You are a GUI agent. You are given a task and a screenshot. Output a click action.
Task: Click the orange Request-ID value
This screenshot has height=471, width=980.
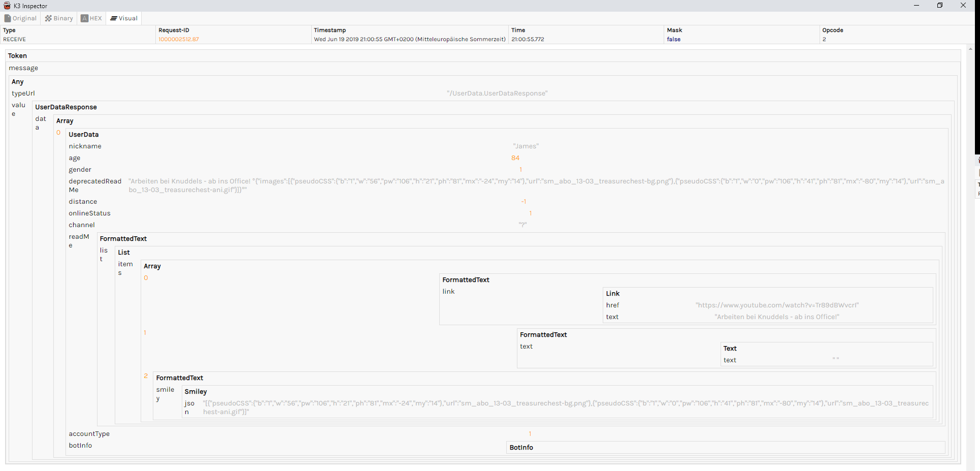[179, 39]
